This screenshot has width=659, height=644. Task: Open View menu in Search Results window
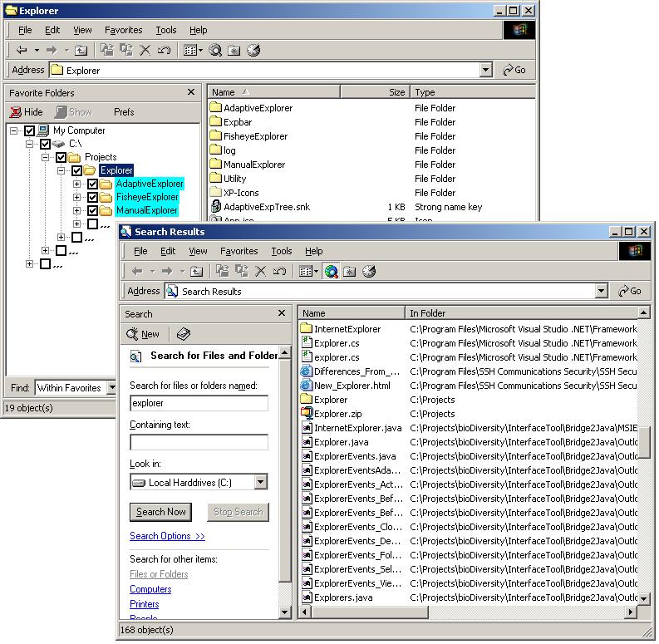pos(198,251)
